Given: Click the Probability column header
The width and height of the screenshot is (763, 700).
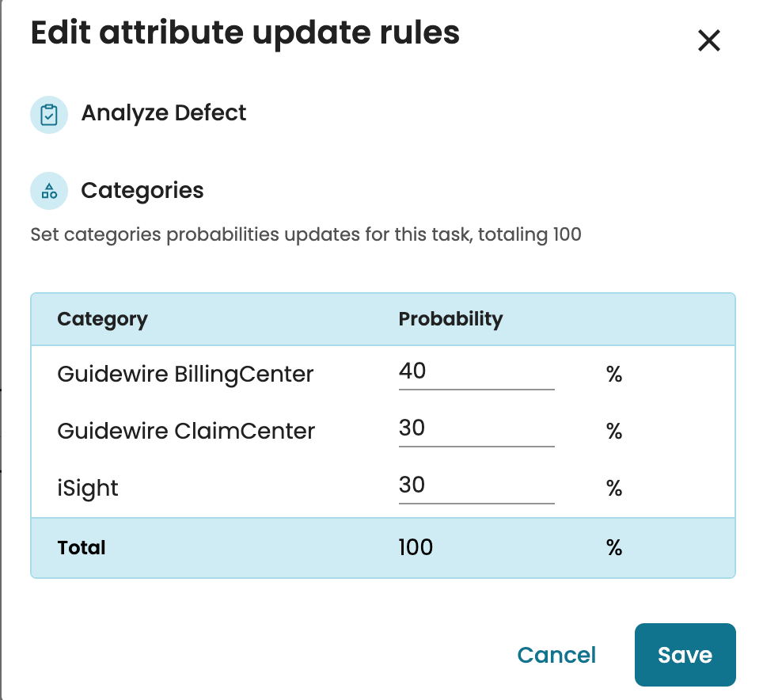Looking at the screenshot, I should [x=450, y=319].
